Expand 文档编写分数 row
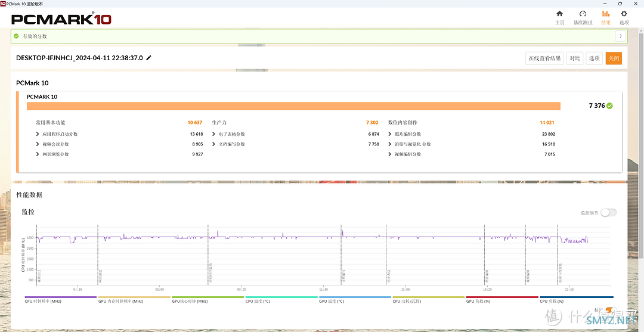The width and height of the screenshot is (644, 332). 214,144
